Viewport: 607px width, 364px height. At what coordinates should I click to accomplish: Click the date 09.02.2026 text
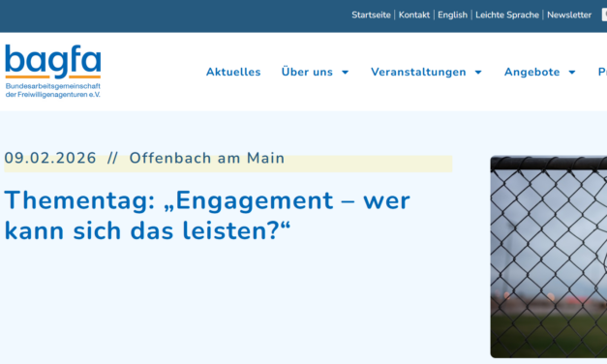pyautogui.click(x=50, y=158)
